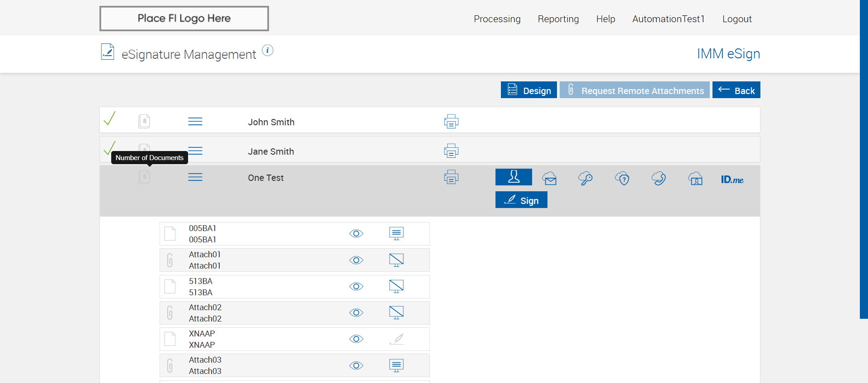Open Jane Smith's hamburger menu
The image size is (868, 383).
click(195, 151)
